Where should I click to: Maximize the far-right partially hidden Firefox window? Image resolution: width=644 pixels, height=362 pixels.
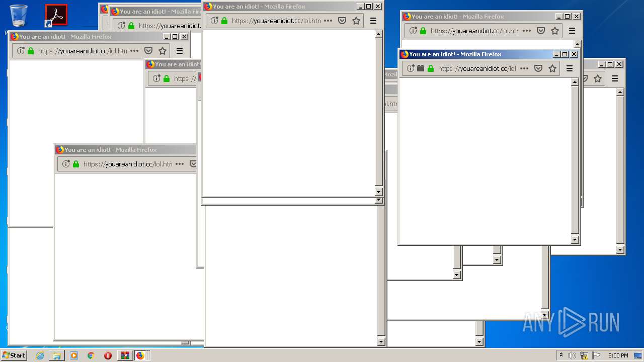[610, 64]
